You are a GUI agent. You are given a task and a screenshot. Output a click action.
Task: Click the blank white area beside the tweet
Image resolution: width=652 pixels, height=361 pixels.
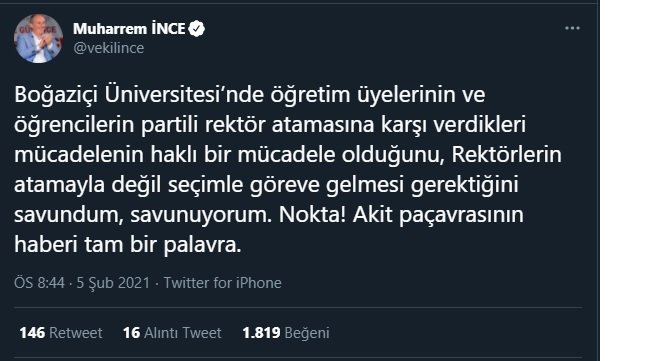(x=626, y=180)
